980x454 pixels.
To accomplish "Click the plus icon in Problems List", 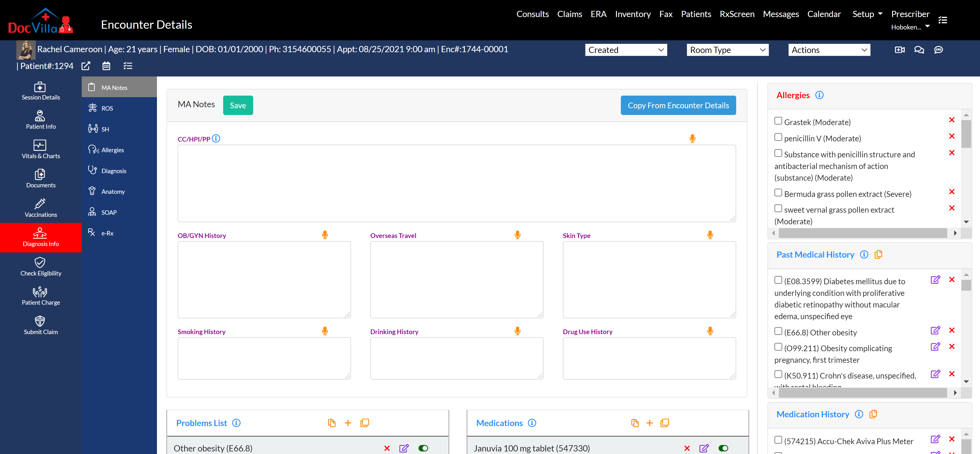I will [348, 423].
